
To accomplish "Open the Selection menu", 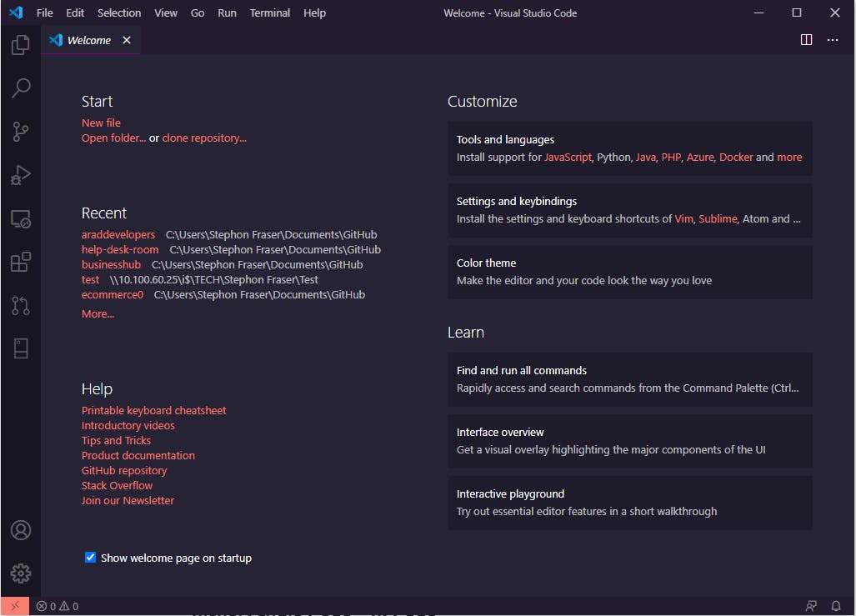I will pyautogui.click(x=119, y=13).
